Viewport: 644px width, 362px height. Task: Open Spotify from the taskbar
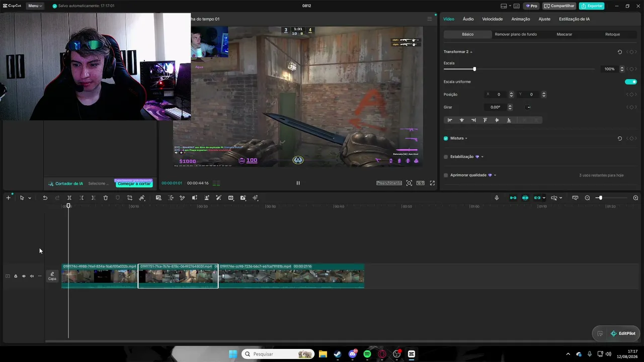(367, 354)
